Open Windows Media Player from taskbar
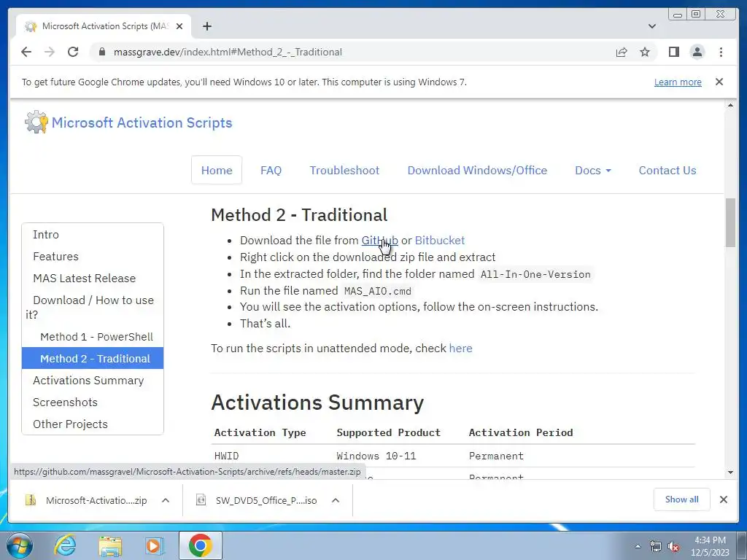Screen dimensions: 747x560 point(154,545)
